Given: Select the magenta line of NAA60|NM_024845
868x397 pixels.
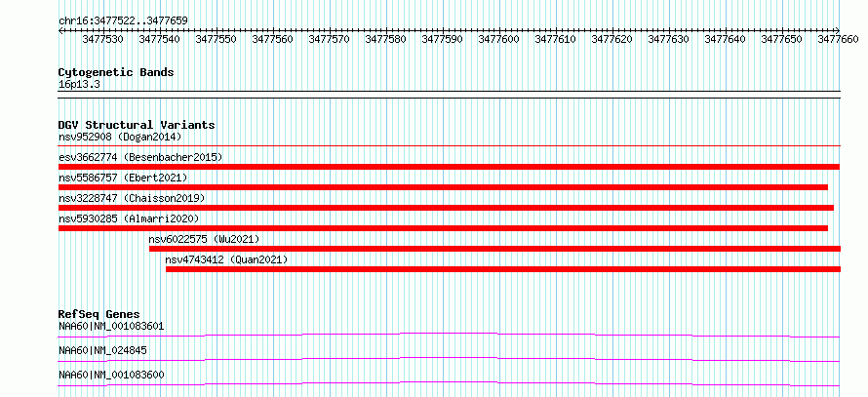Looking at the screenshot, I should point(449,359).
